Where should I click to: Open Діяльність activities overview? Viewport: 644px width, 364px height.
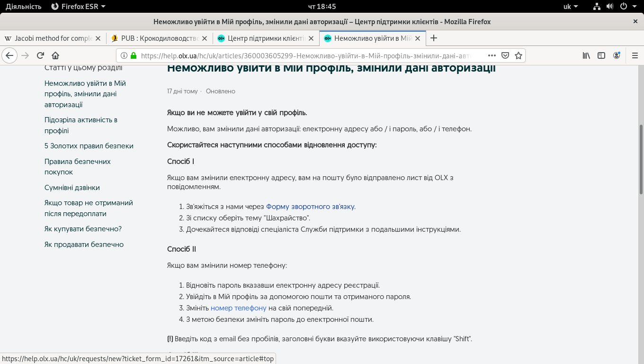tap(24, 7)
